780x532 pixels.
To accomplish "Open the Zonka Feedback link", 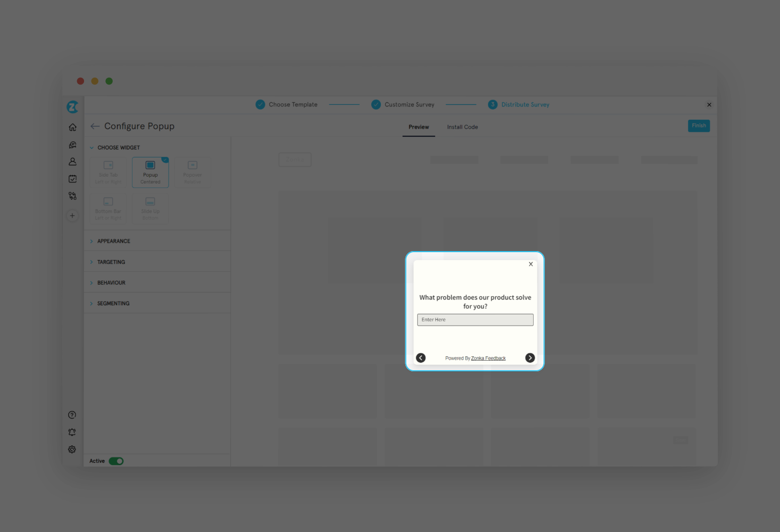I will [x=488, y=359].
